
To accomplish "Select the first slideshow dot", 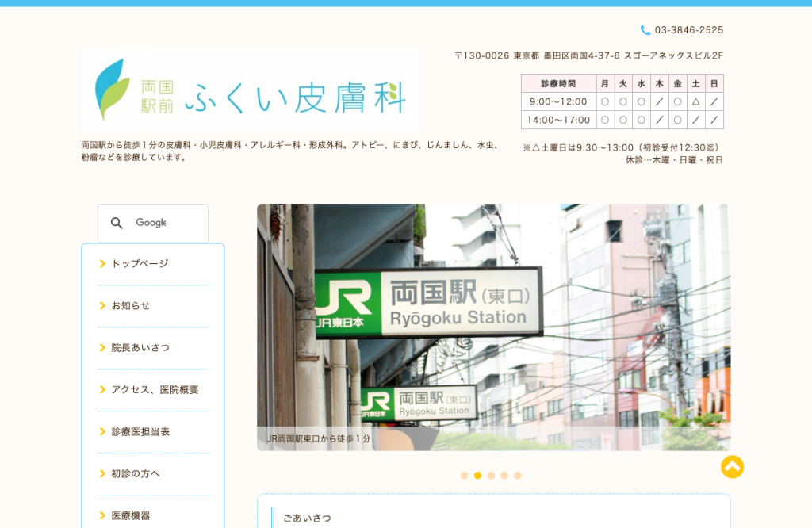I will click(464, 475).
